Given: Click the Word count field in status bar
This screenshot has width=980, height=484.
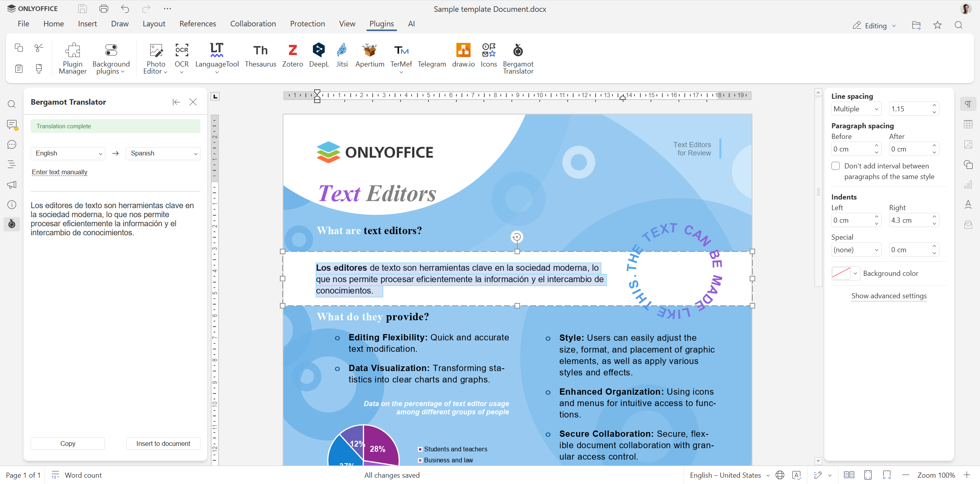Looking at the screenshot, I should point(77,475).
